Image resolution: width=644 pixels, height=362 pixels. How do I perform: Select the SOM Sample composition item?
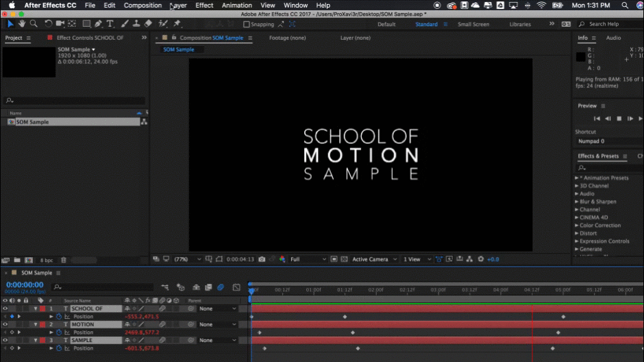(73, 122)
